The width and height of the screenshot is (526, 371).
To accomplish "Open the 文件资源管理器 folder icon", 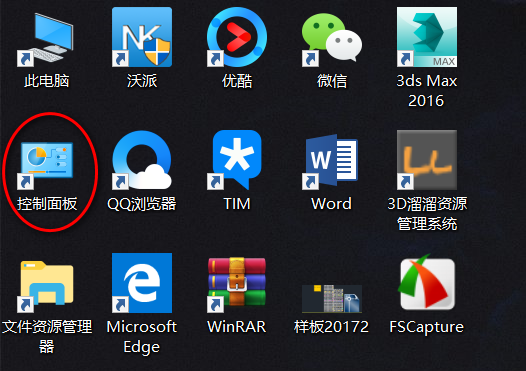I will click(x=46, y=286).
